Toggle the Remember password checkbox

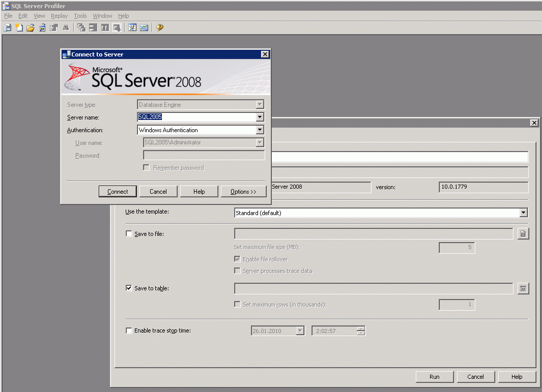tap(147, 167)
